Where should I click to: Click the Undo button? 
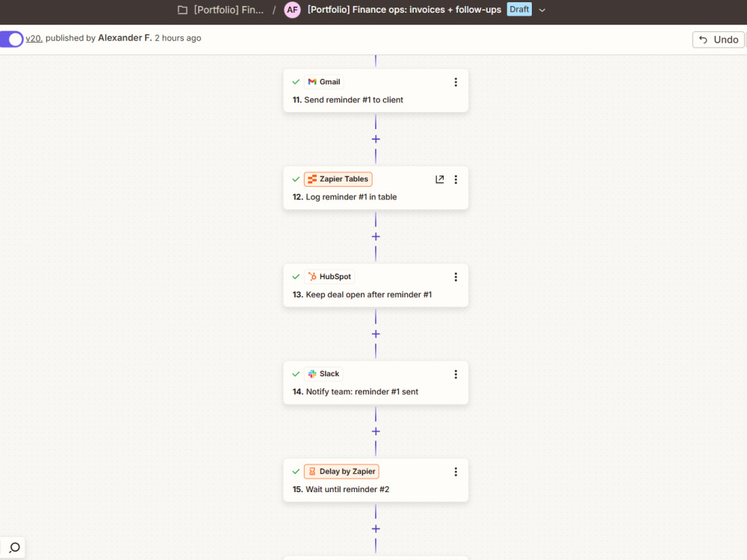click(x=718, y=40)
